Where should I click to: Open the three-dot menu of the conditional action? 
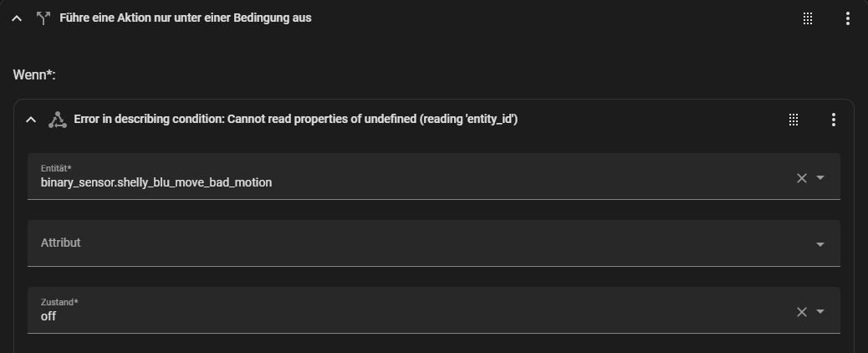(848, 18)
